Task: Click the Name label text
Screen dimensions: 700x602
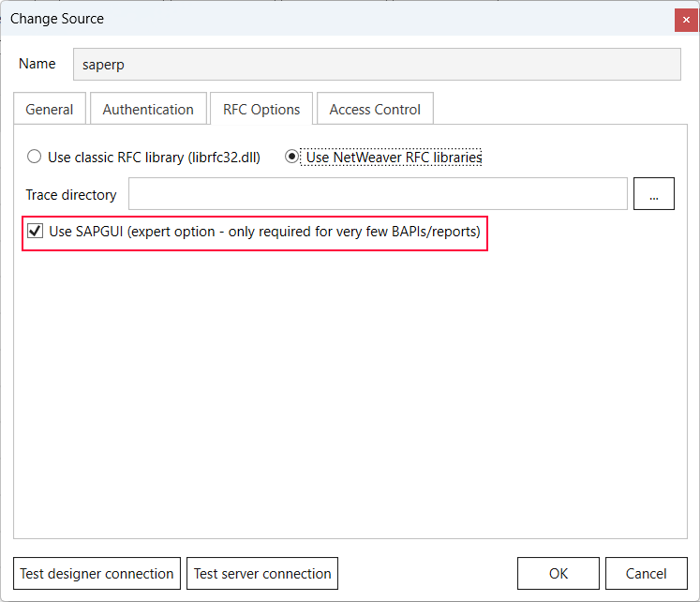Action: 37,65
